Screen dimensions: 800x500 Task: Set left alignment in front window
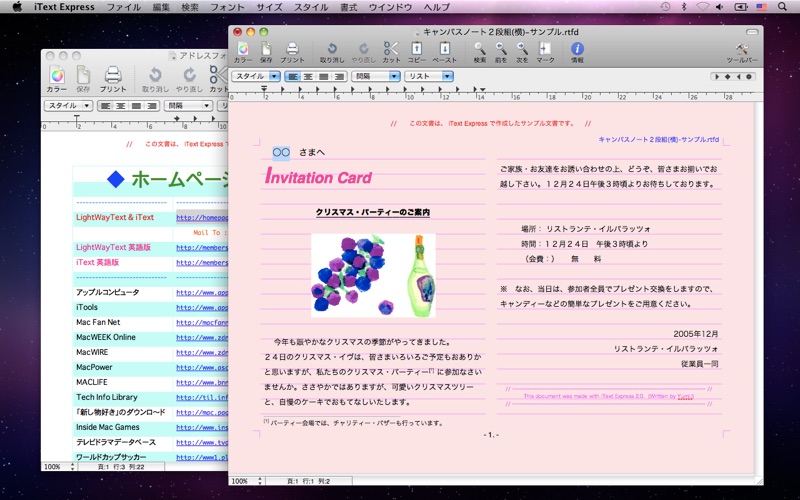292,77
